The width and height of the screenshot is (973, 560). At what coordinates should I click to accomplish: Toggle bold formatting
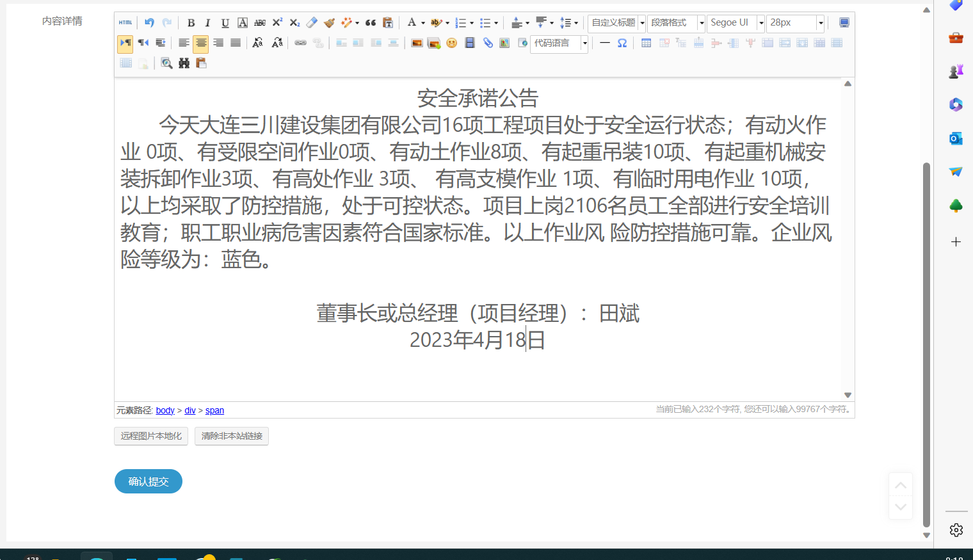[x=191, y=23]
